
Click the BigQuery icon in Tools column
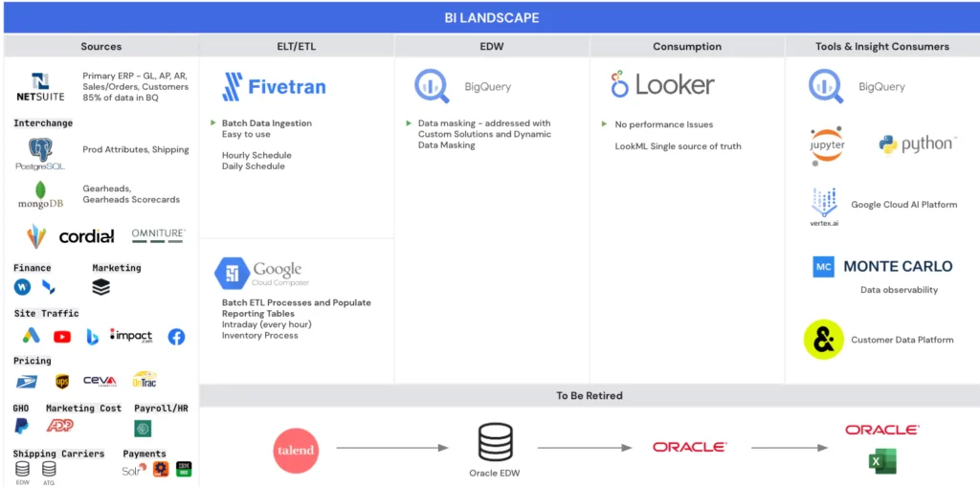(826, 86)
